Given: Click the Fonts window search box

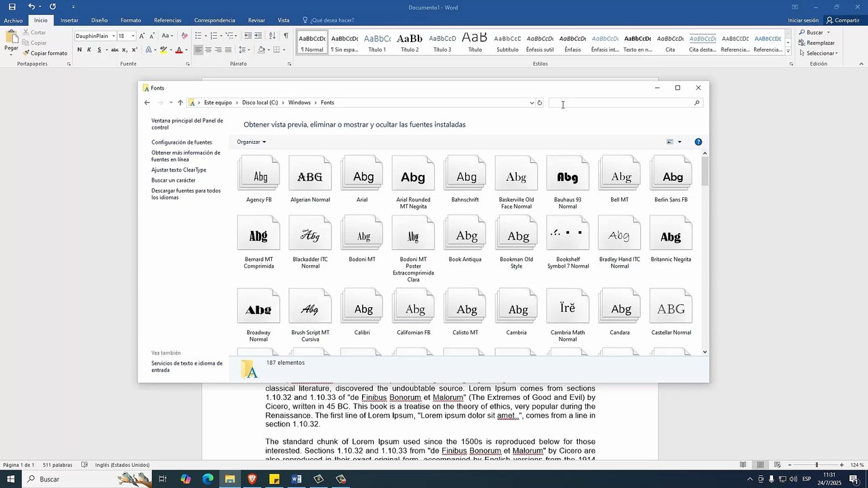Looking at the screenshot, I should [x=625, y=103].
